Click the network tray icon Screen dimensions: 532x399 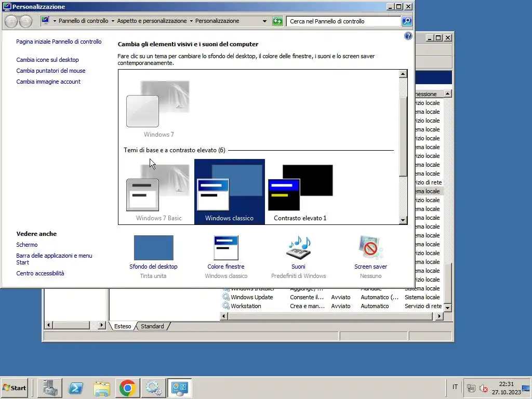click(x=471, y=388)
